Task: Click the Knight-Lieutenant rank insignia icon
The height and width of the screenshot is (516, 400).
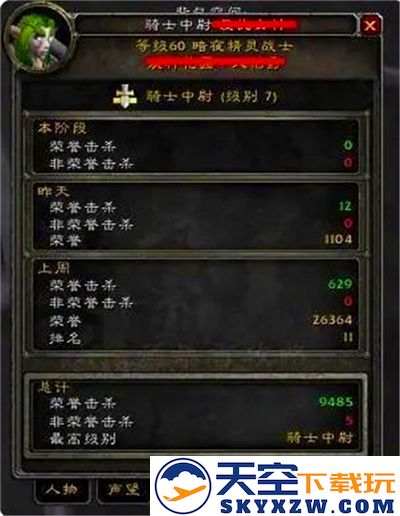Action: tap(124, 97)
